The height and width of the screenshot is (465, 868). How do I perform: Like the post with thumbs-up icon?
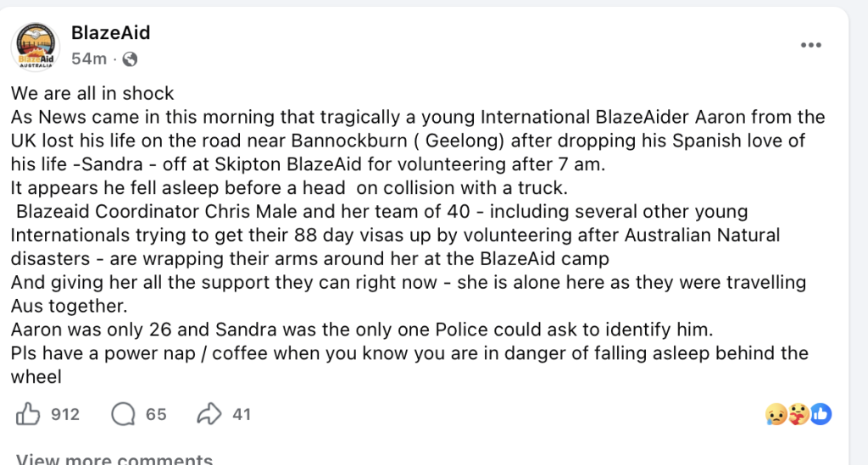(x=28, y=413)
